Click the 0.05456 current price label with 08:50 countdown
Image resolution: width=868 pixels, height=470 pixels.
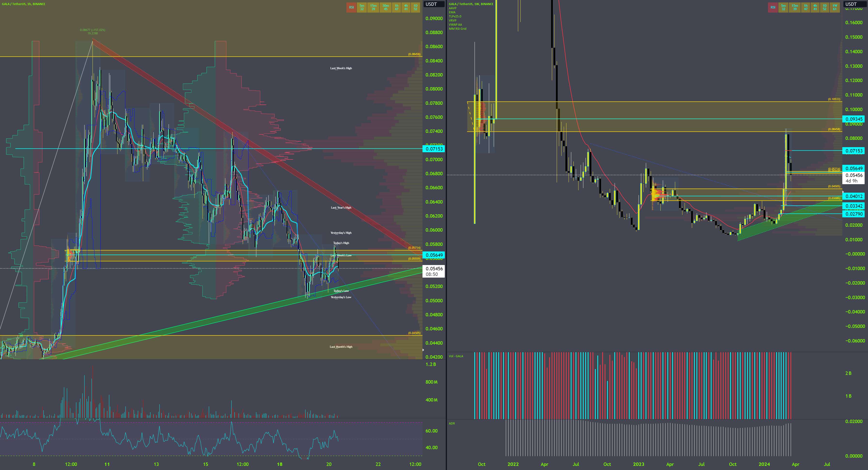pyautogui.click(x=434, y=271)
